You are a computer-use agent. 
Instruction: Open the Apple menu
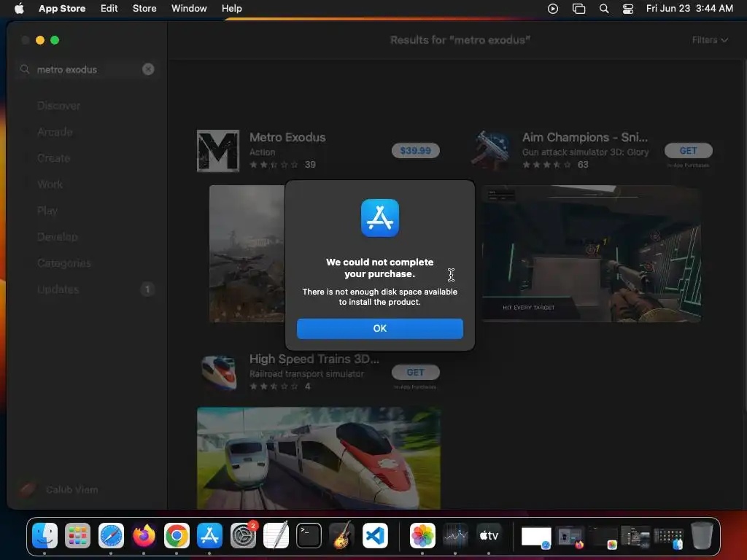tap(19, 8)
